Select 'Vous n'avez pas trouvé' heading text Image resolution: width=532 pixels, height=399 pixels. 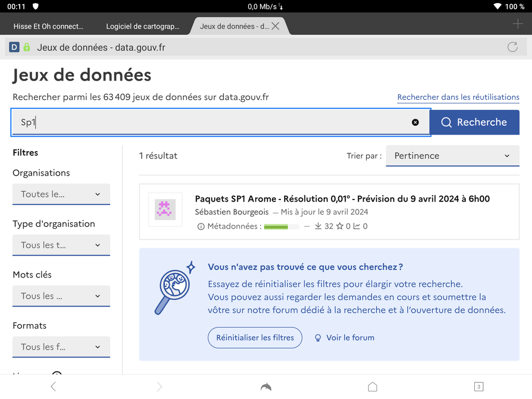[305, 267]
